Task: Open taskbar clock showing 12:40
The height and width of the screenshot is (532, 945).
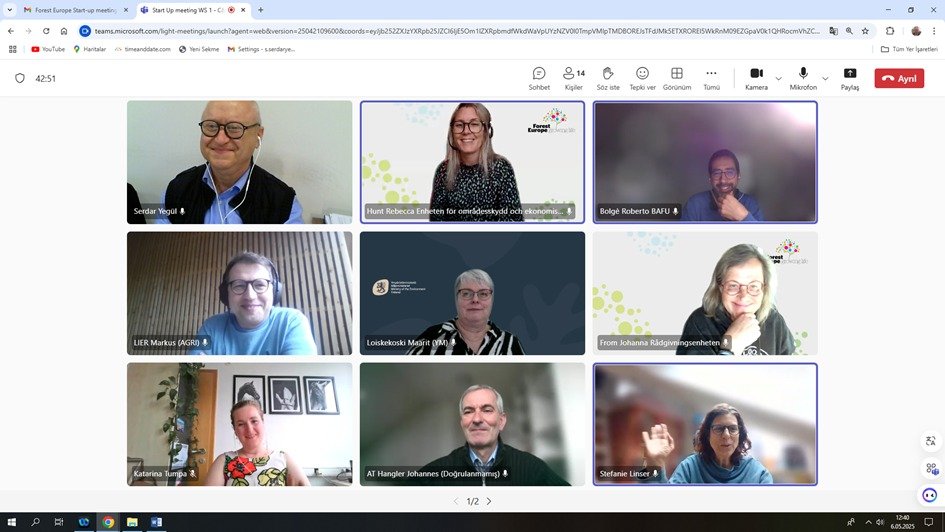Action: (x=902, y=522)
